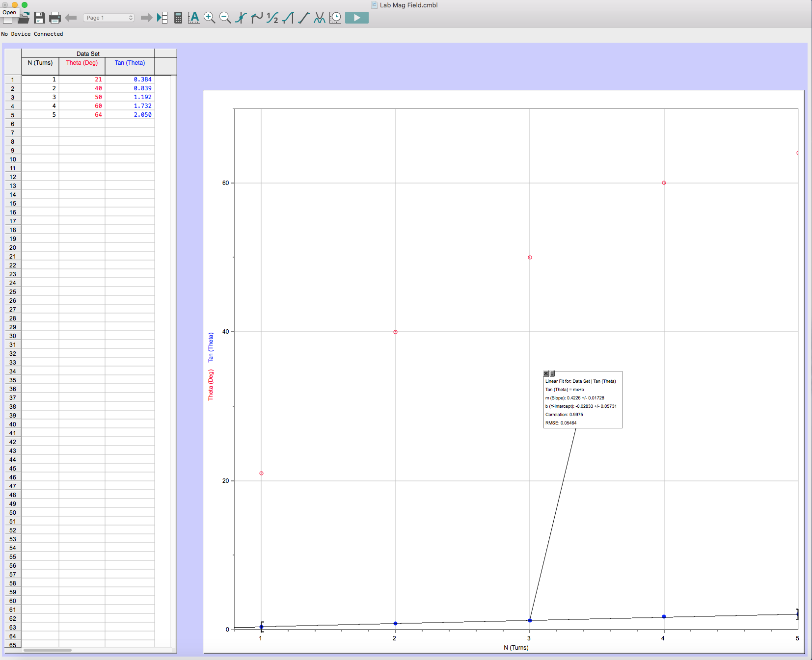Screen dimensions: 812x660
Task: Click the data table horizontal scrollbar
Action: click(x=48, y=650)
